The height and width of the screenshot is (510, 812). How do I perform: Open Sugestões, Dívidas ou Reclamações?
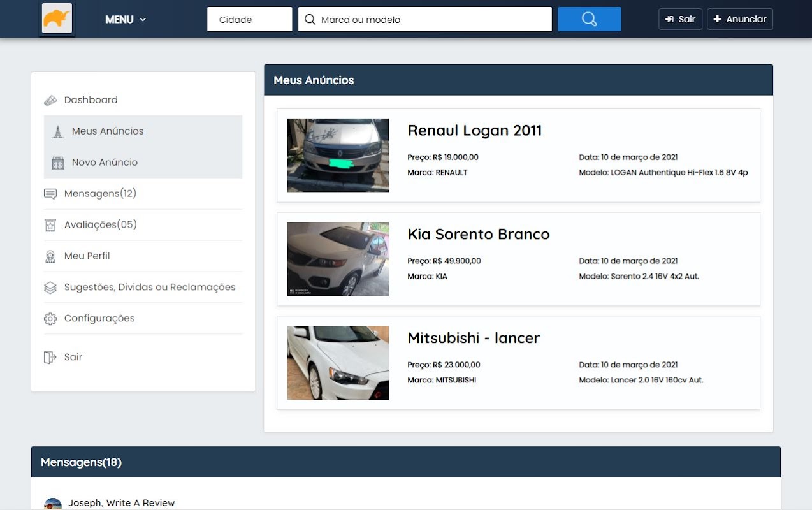coord(150,288)
